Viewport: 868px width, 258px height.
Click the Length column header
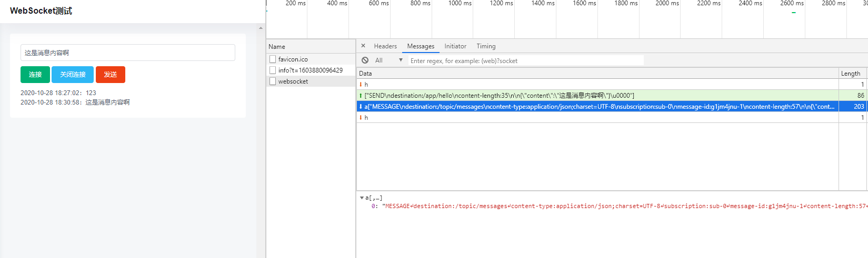(x=851, y=74)
